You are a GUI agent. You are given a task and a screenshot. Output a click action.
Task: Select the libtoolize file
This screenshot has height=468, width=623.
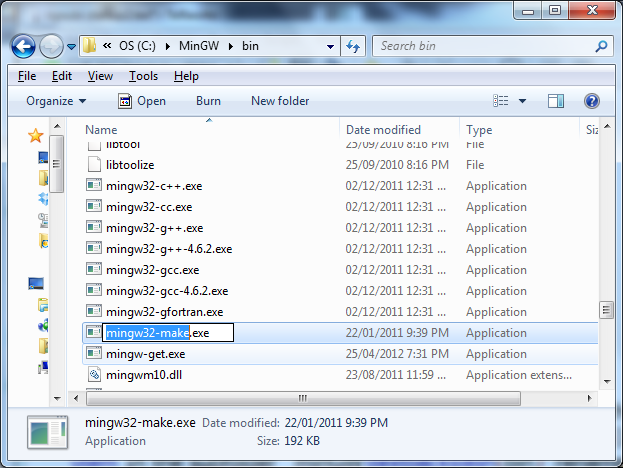point(130,165)
